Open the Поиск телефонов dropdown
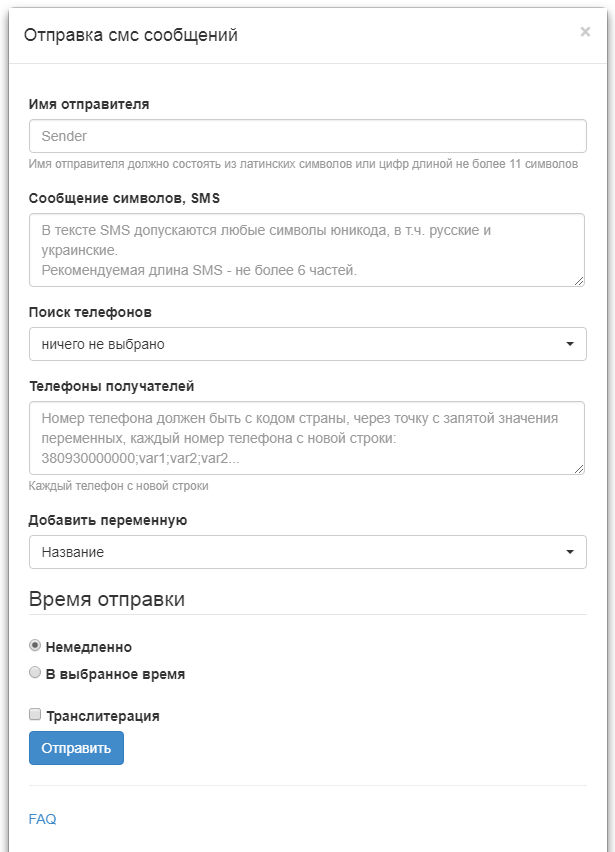 [308, 344]
